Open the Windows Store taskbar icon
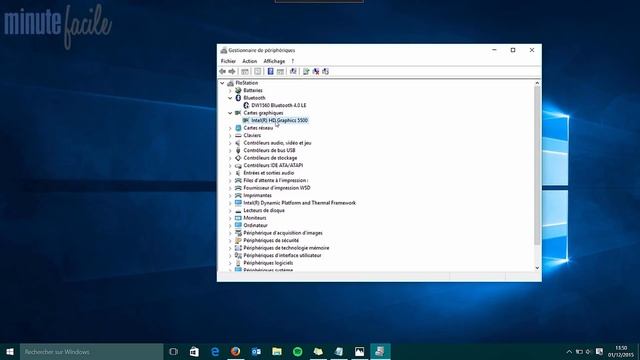Image resolution: width=640 pixels, height=360 pixels. point(194,351)
